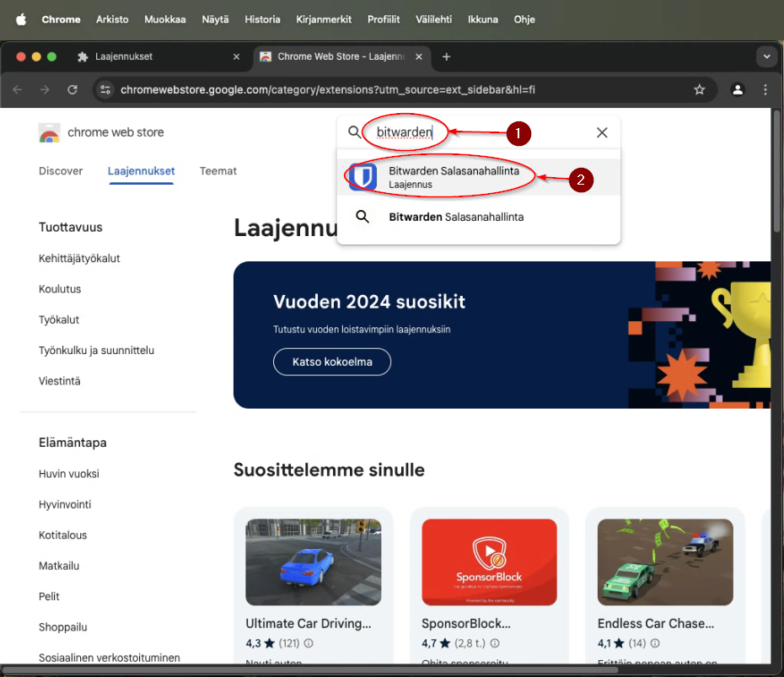Open the Kehittäjätyökalut category
This screenshot has width=784, height=677.
[x=79, y=259]
